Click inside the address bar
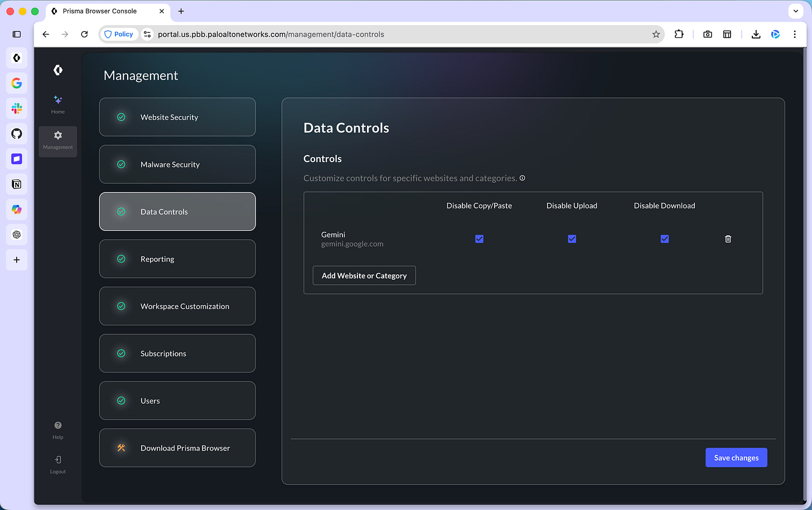 [x=335, y=34]
